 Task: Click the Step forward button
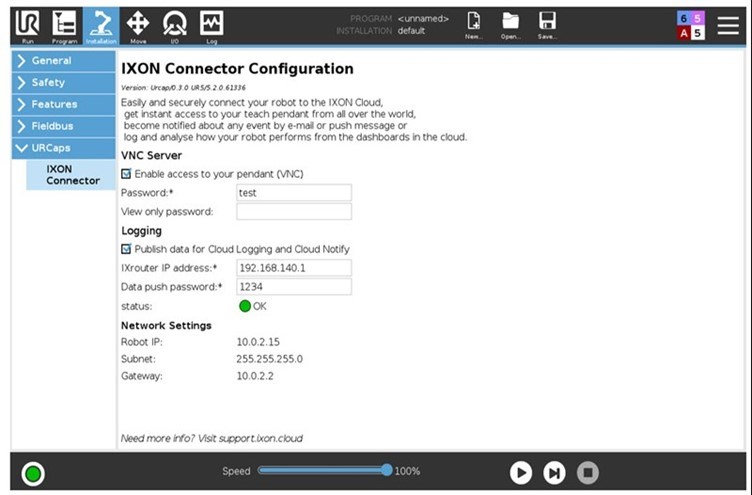click(x=554, y=473)
